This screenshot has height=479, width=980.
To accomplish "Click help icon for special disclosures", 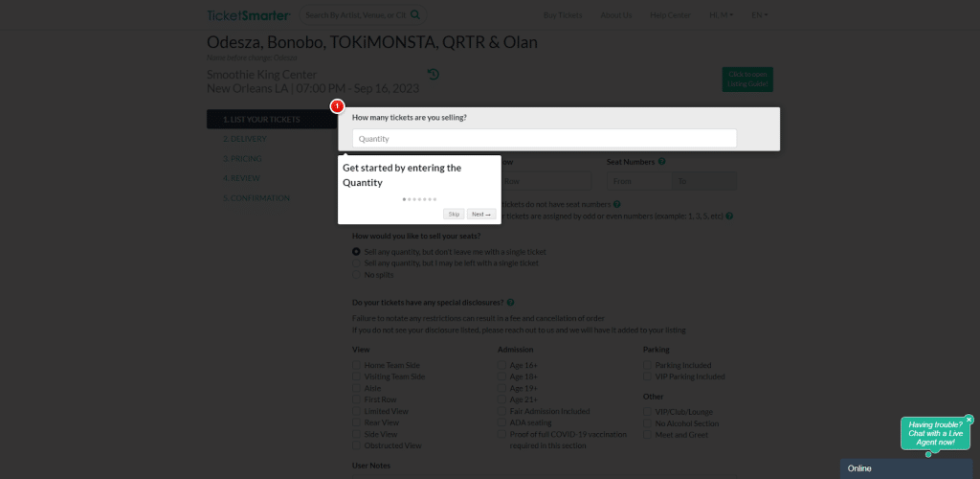I will click(511, 303).
